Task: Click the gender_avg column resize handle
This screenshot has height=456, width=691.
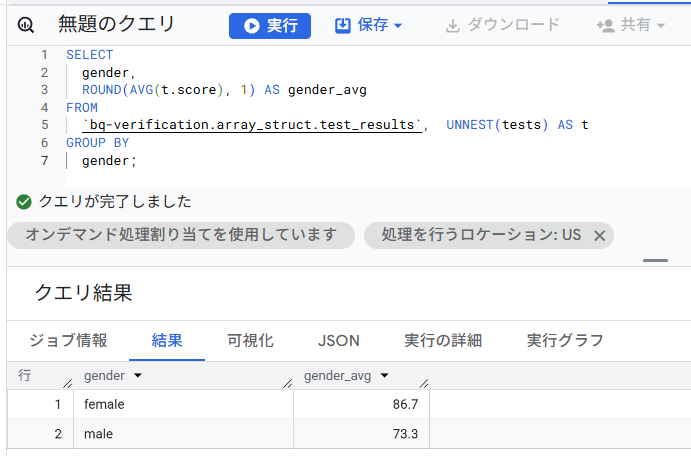Action: point(422,383)
